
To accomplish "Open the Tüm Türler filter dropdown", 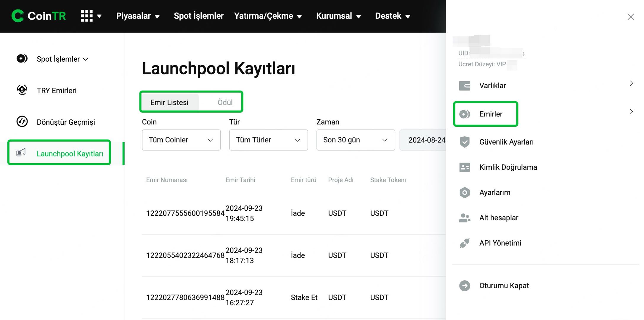I will (269, 140).
